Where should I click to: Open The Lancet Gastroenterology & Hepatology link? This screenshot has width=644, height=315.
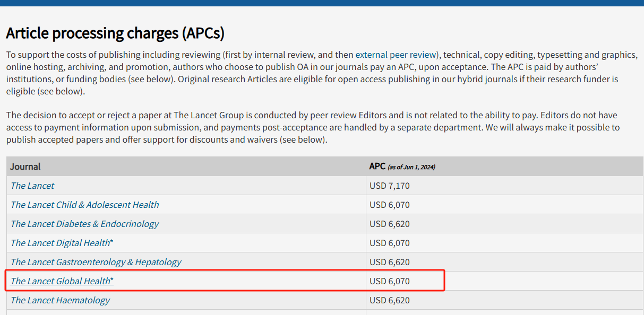click(x=96, y=262)
